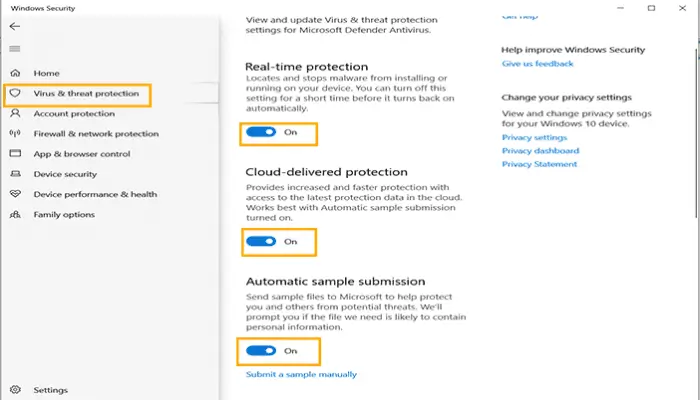Click the Device performance & health heart icon
700x400 pixels.
(x=14, y=194)
